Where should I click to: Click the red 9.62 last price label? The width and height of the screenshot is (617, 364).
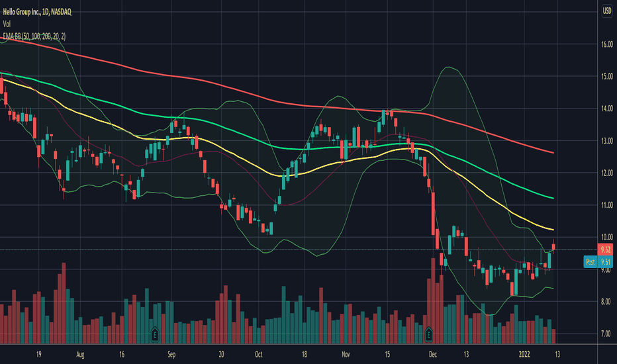coord(605,250)
